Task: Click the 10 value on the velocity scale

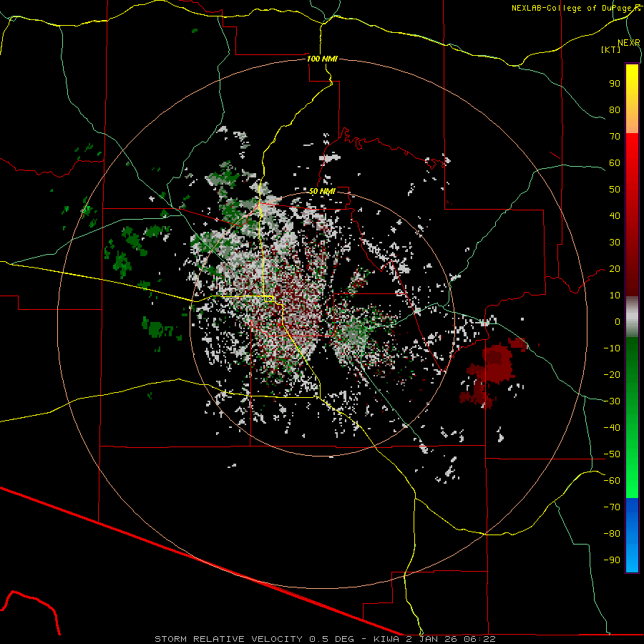Action: pos(615,296)
